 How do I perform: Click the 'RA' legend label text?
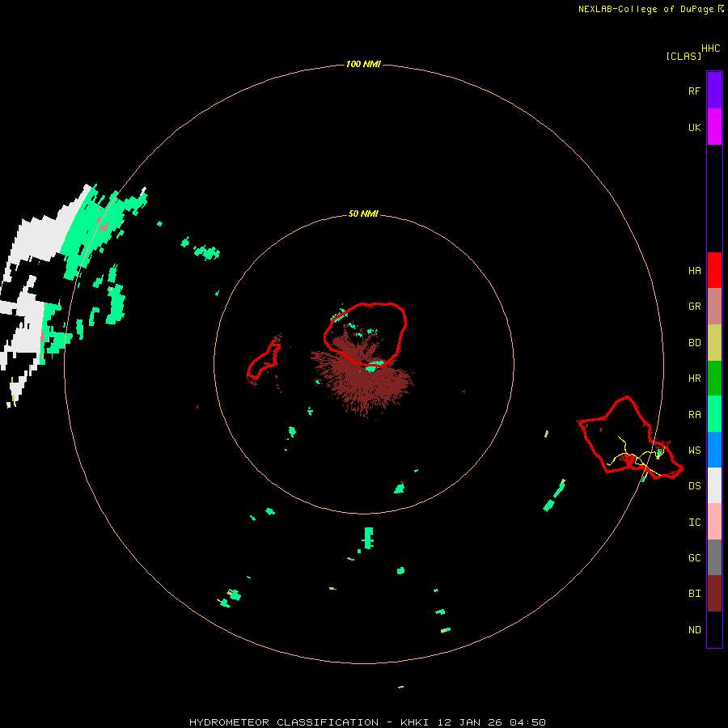(x=694, y=415)
